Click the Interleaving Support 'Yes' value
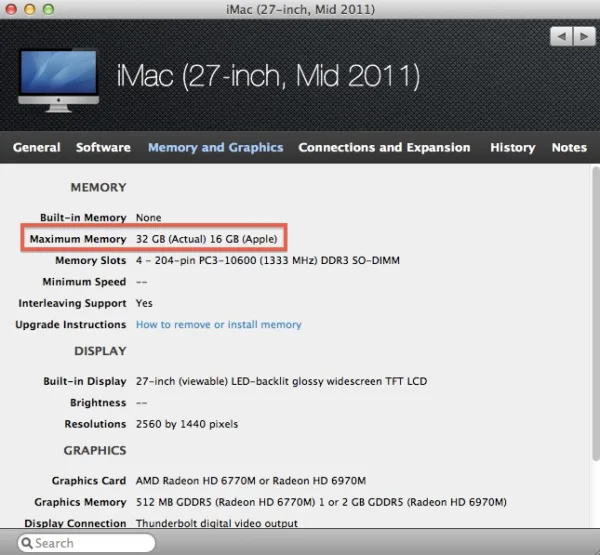The image size is (600, 555). (144, 303)
